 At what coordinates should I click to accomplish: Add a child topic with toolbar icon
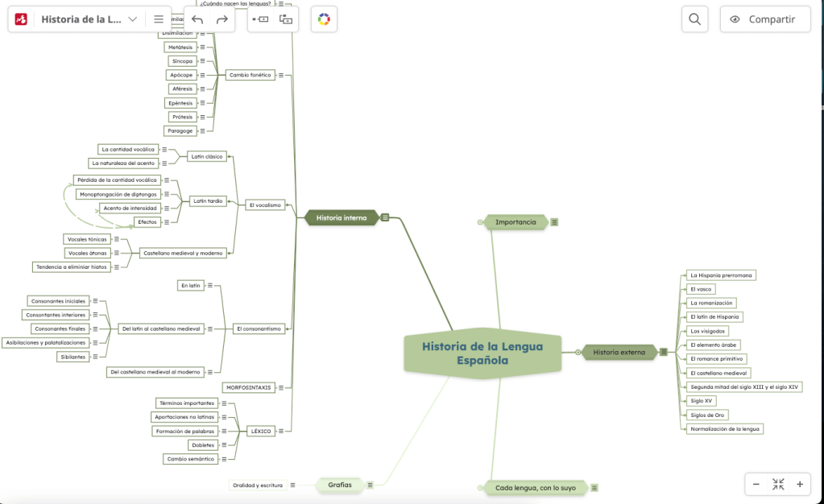(286, 19)
